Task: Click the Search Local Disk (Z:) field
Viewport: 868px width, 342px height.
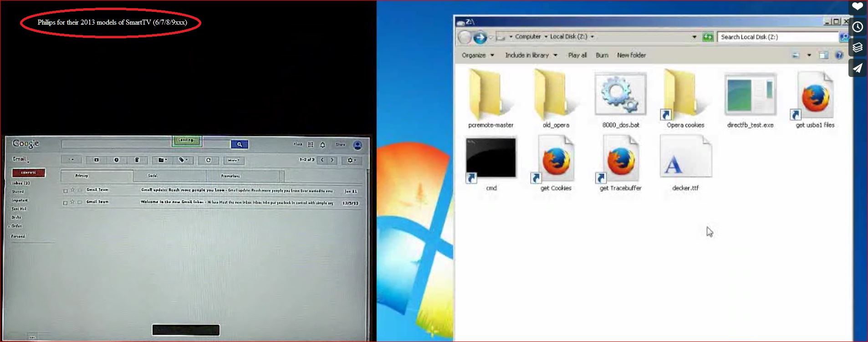Action: 777,37
